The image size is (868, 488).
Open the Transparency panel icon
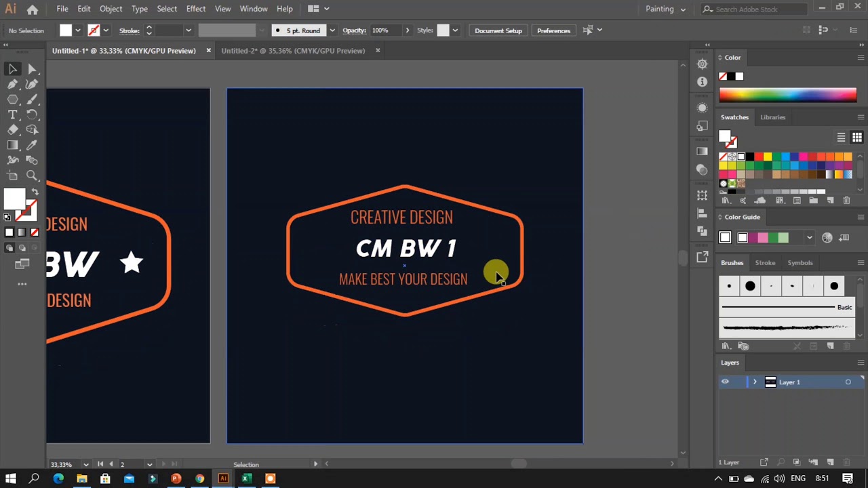coord(702,170)
